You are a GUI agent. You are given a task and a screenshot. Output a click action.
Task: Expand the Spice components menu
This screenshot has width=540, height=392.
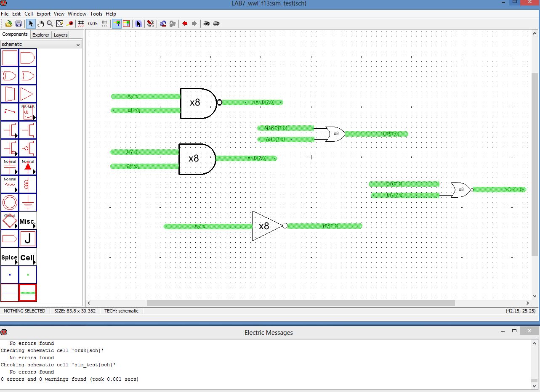(x=10, y=257)
